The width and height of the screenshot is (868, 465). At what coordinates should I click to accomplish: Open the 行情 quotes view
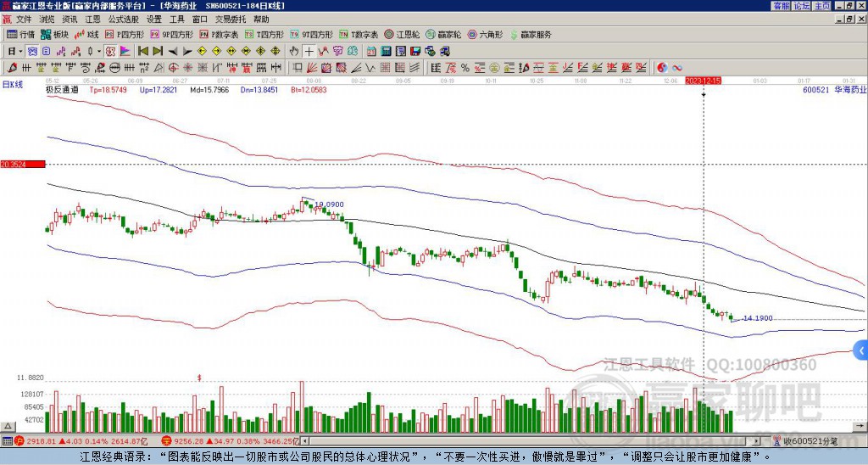pyautogui.click(x=21, y=34)
